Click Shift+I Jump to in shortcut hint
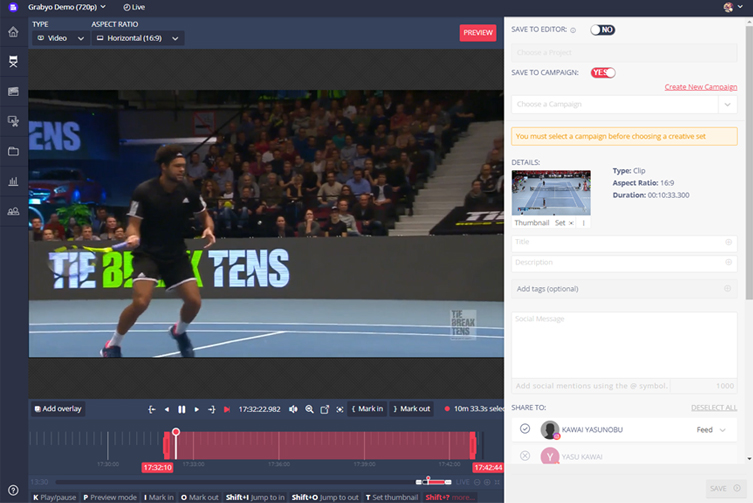Screen dimensions: 753x503 tap(255, 497)
